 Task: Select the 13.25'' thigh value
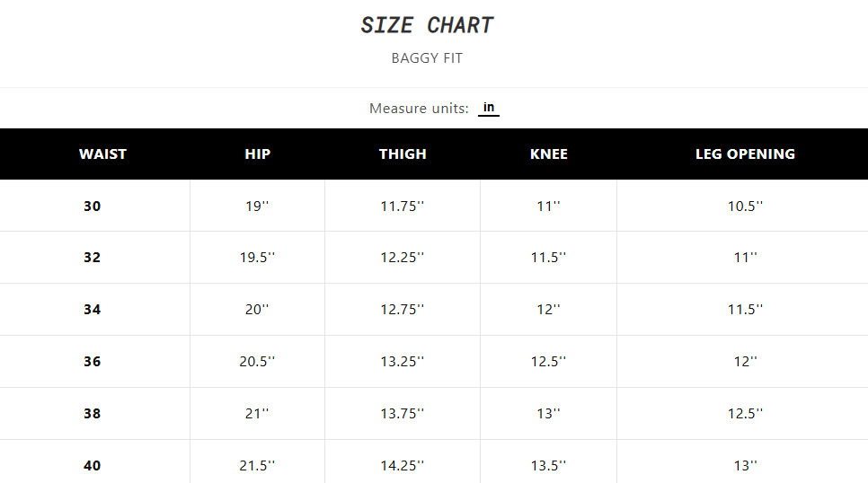click(x=402, y=362)
